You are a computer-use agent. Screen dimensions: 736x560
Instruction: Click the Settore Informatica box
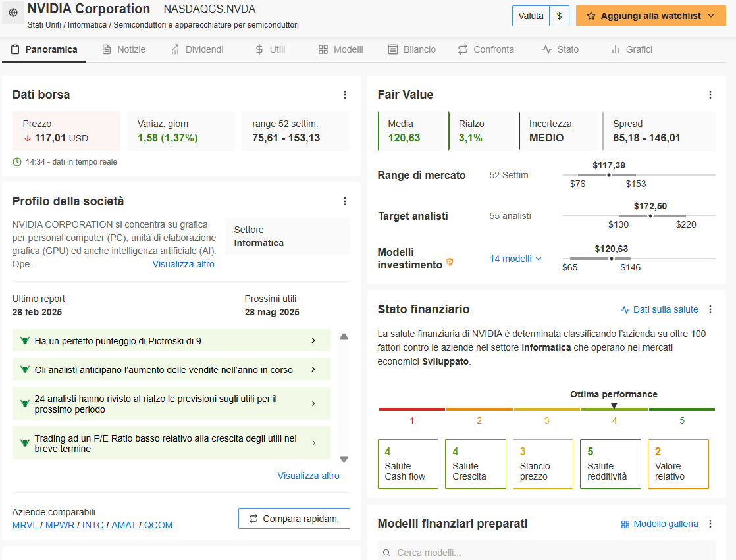tap(288, 236)
